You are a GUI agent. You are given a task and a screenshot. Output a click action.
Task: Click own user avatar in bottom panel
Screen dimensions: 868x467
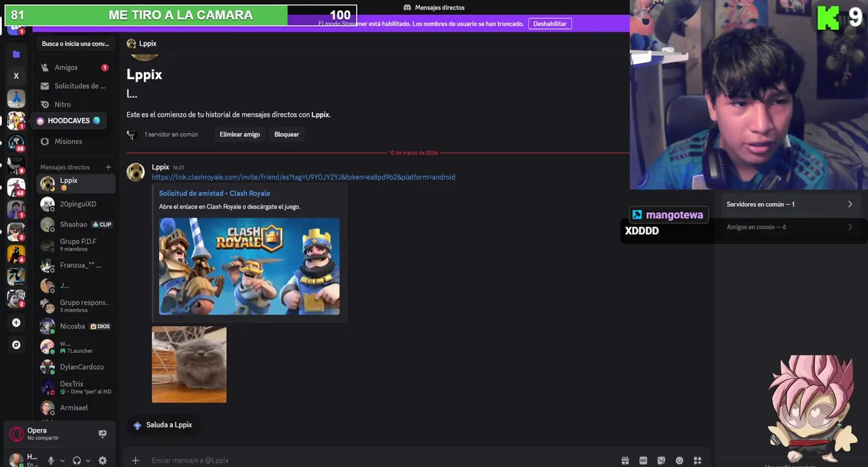pyautogui.click(x=16, y=460)
